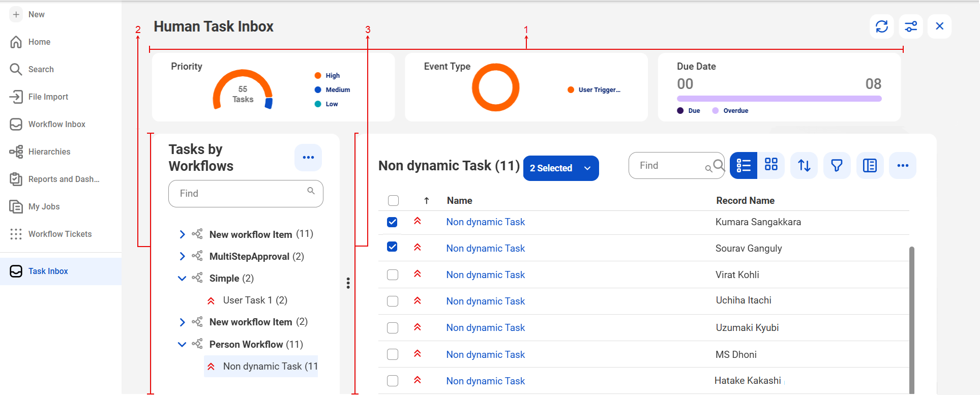Click the High priority legend dot

pyautogui.click(x=318, y=75)
